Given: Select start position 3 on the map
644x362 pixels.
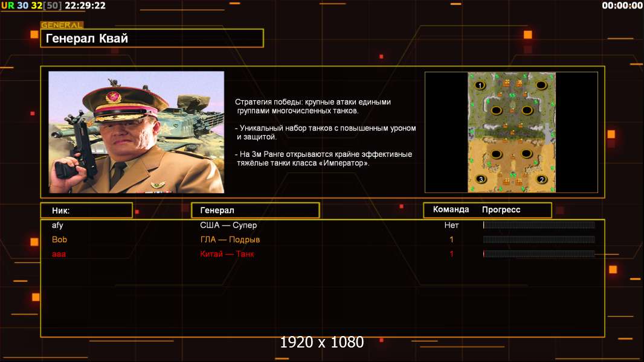Looking at the screenshot, I should (x=481, y=179).
